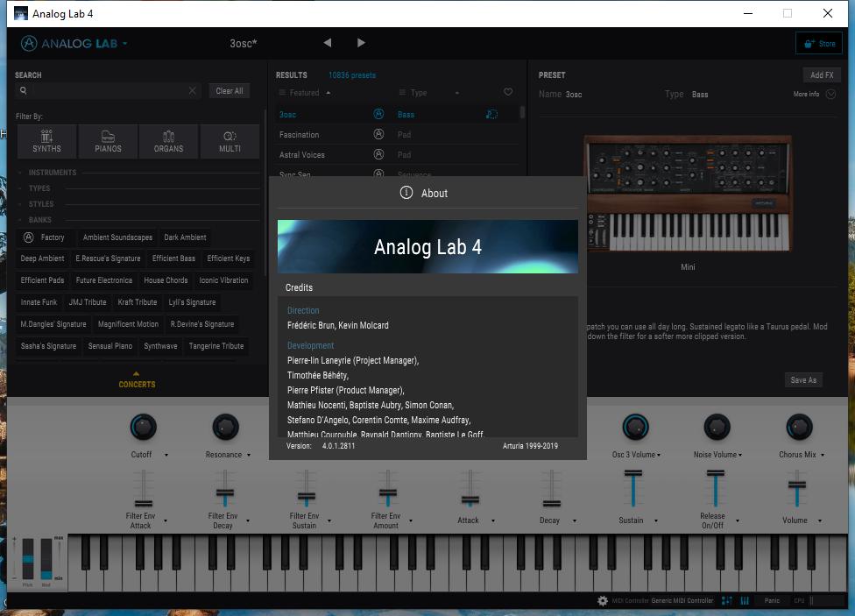Screen dimensions: 855x616
Task: Click the Volume slider
Action: point(796,488)
